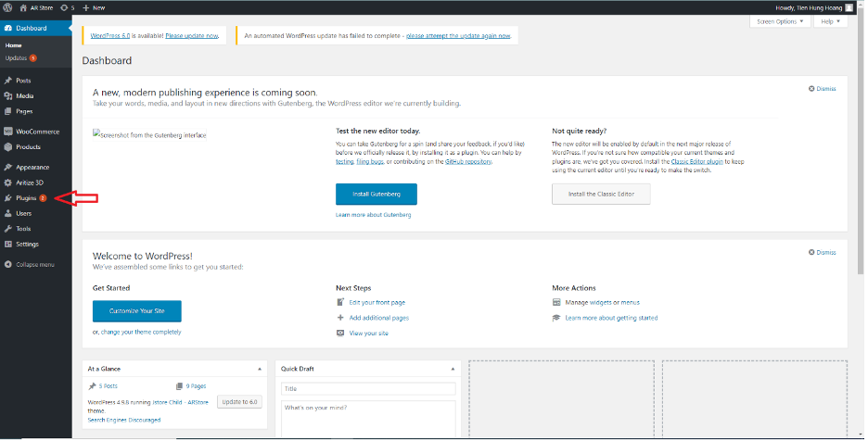Image resolution: width=868 pixels, height=441 pixels.
Task: Open the menus link under More Actions
Action: pyautogui.click(x=631, y=303)
